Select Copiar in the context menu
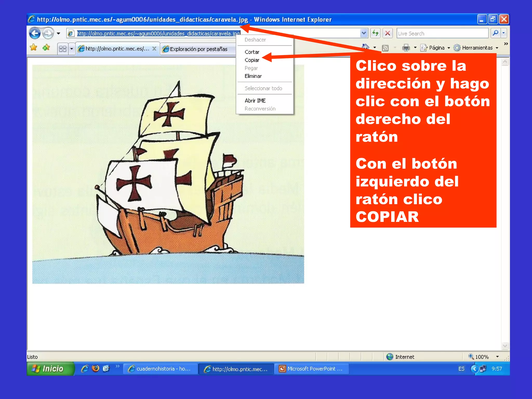 point(265,60)
